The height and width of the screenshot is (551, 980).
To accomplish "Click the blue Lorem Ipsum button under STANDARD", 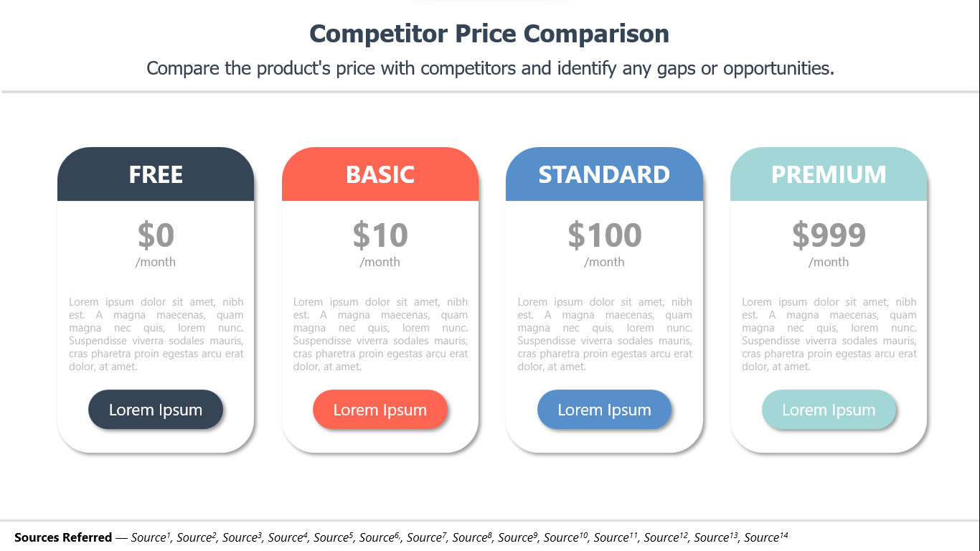I will pyautogui.click(x=604, y=410).
